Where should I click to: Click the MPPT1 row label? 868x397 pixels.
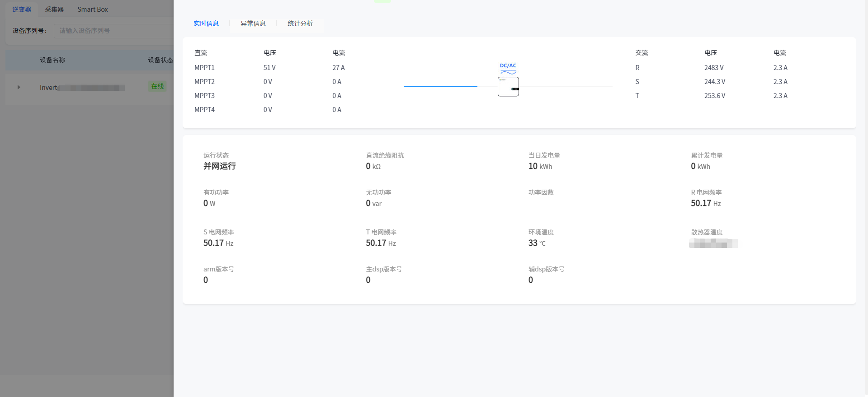click(204, 68)
